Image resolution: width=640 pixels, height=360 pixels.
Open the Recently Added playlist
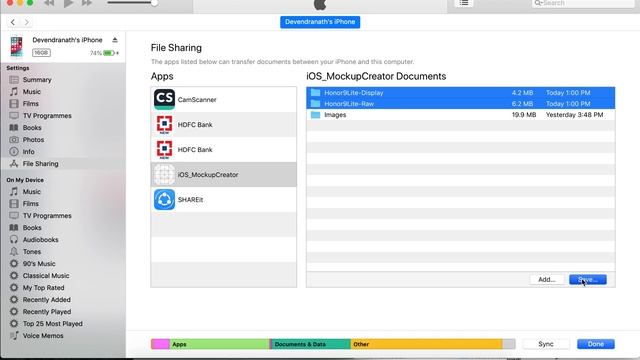point(47,300)
